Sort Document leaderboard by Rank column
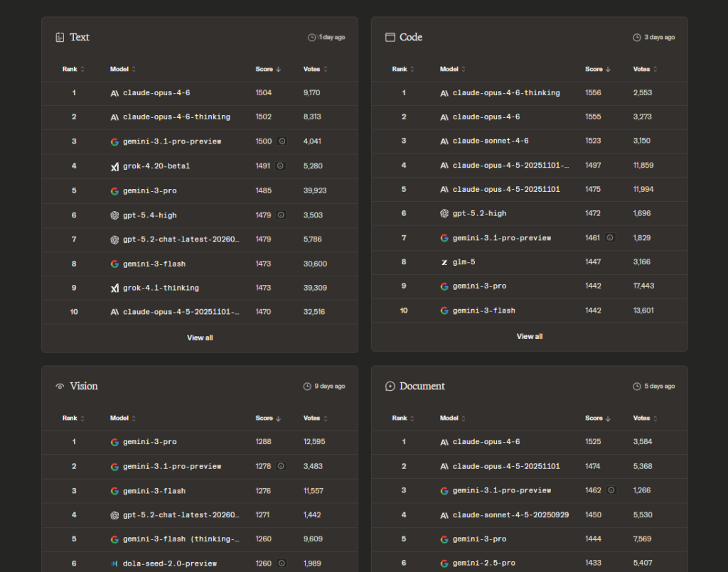Viewport: 728px width, 572px height. tap(403, 419)
